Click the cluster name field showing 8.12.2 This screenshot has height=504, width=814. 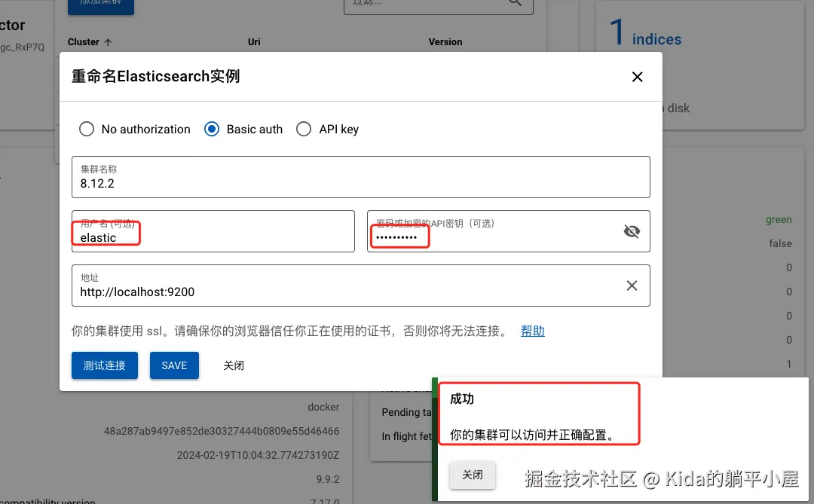pos(361,177)
